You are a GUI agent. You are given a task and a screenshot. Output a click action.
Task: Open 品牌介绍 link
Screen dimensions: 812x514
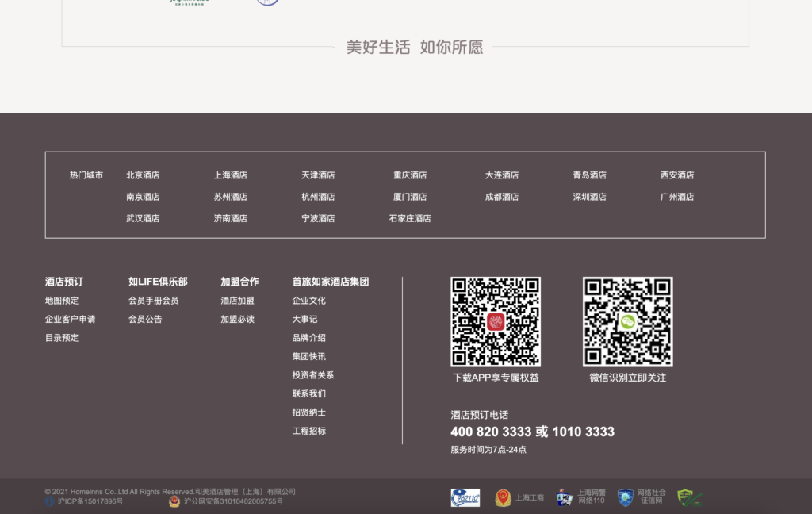[x=308, y=338]
